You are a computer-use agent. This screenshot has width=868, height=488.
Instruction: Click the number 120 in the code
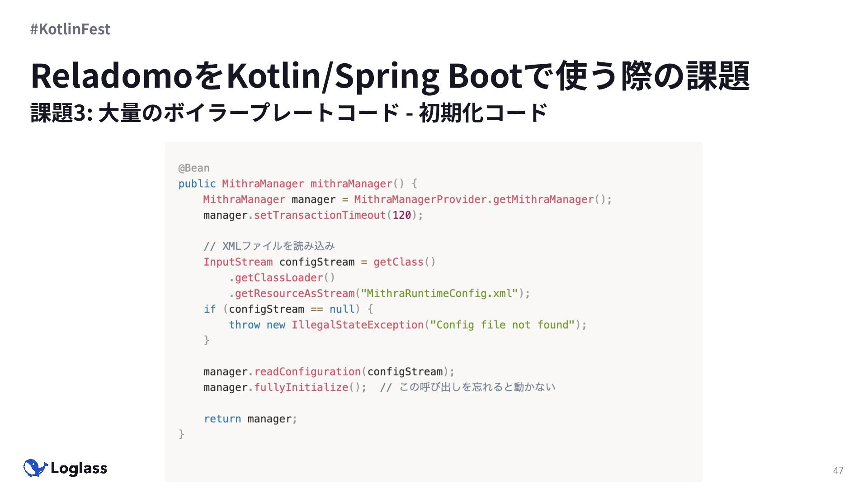(x=401, y=215)
